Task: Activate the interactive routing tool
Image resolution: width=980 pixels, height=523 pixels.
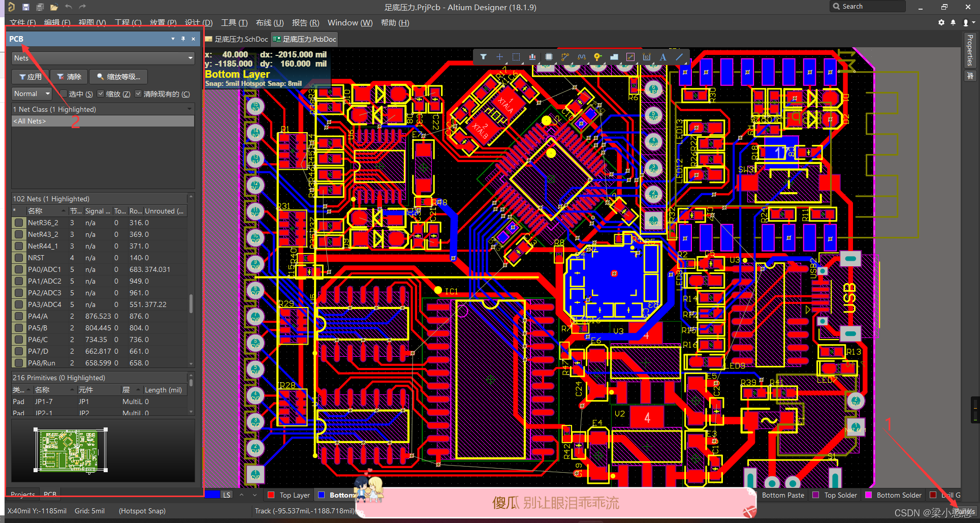Action: pyautogui.click(x=565, y=57)
